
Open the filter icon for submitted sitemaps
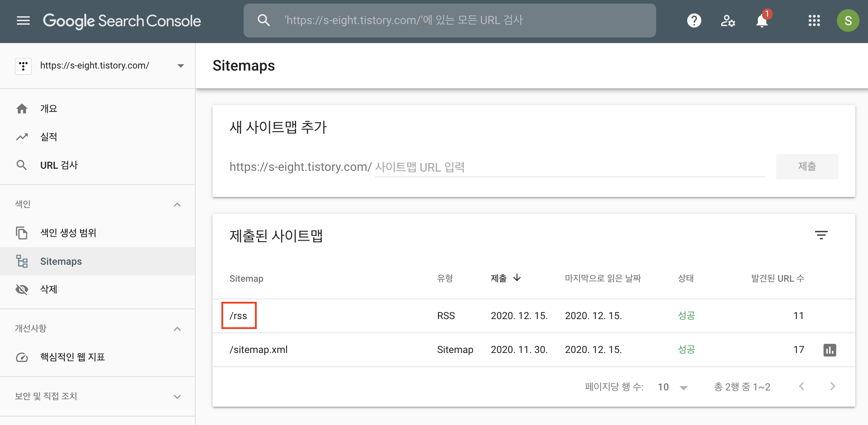coord(821,235)
